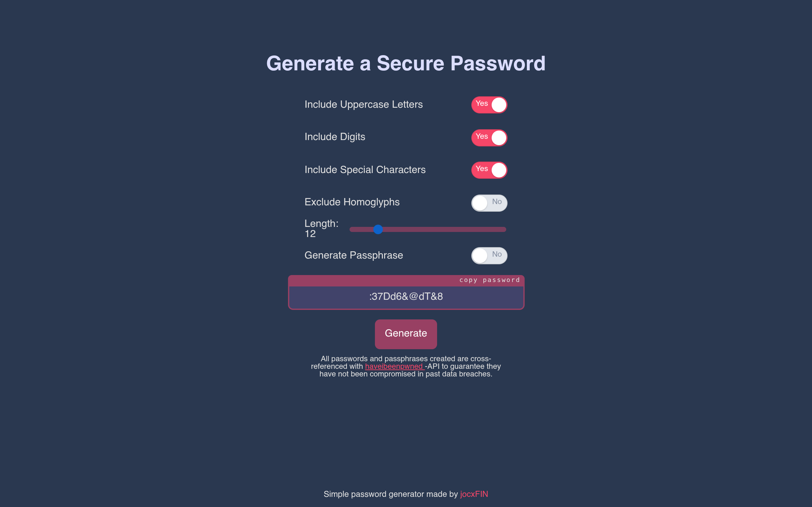This screenshot has width=812, height=507.
Task: Click the Length: 12 label
Action: click(x=321, y=229)
